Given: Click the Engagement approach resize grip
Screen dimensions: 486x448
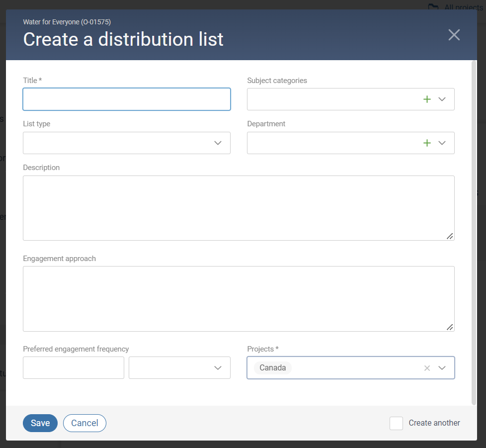Looking at the screenshot, I should point(450,328).
